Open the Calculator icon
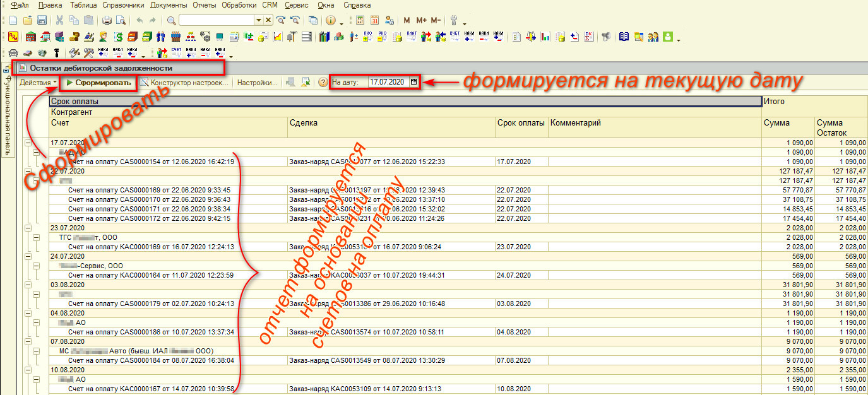This screenshot has width=868, height=395. (360, 20)
